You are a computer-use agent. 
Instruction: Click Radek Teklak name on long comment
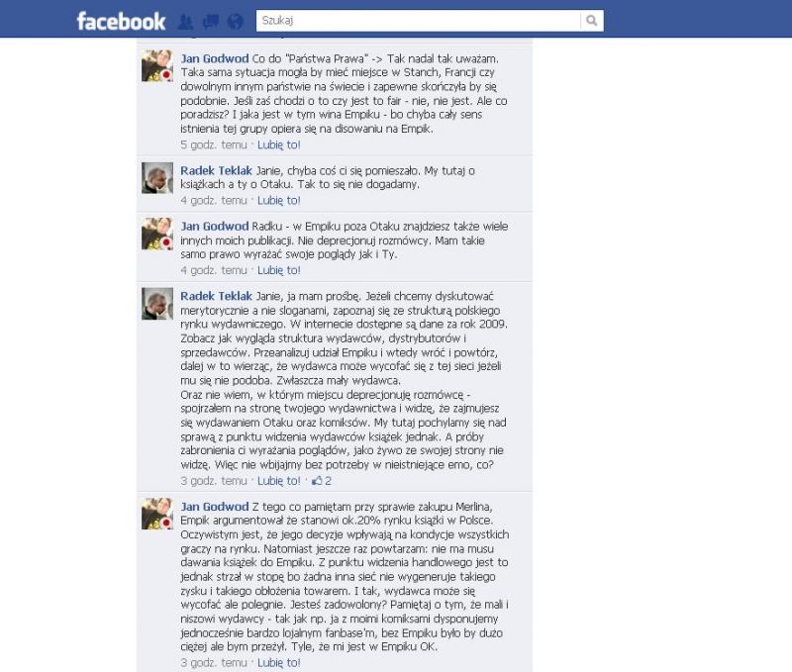click(x=216, y=296)
